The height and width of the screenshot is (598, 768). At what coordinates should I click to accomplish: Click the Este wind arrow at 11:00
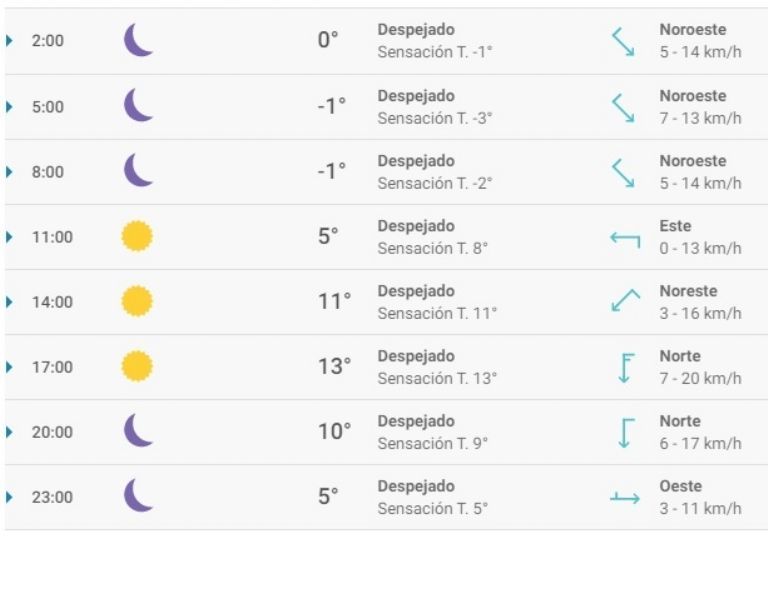pos(625,237)
